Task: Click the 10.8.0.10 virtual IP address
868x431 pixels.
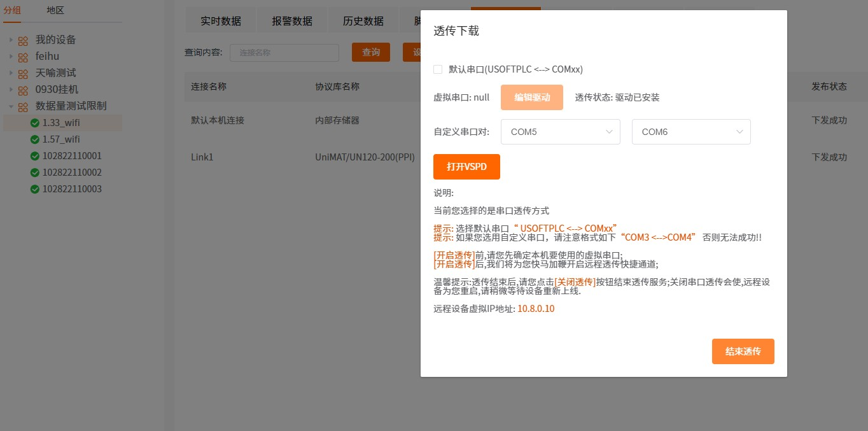Action: 536,309
